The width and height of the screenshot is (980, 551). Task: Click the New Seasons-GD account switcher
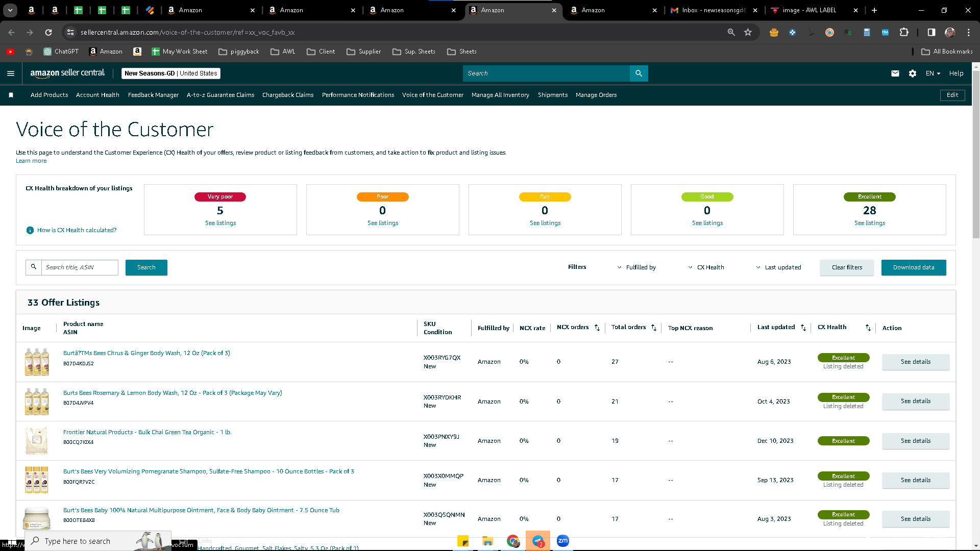(x=171, y=73)
